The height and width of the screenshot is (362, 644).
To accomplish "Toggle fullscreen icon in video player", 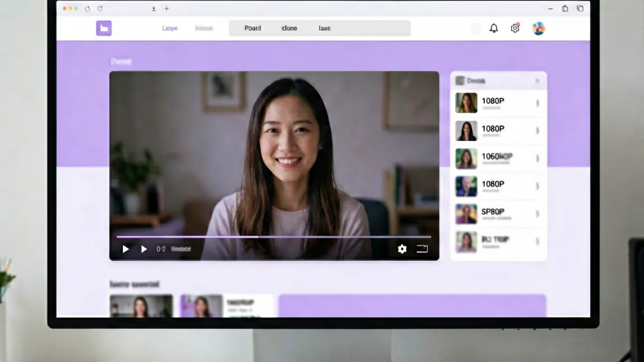I will click(x=422, y=249).
